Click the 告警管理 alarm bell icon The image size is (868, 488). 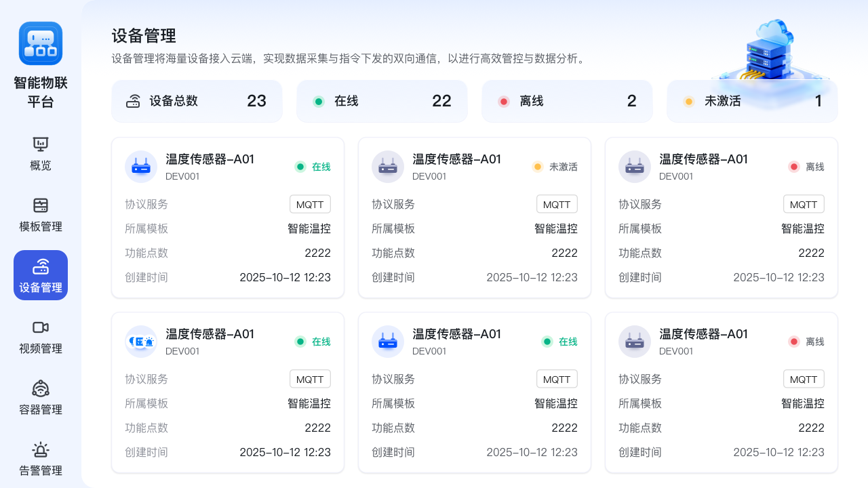[40, 449]
